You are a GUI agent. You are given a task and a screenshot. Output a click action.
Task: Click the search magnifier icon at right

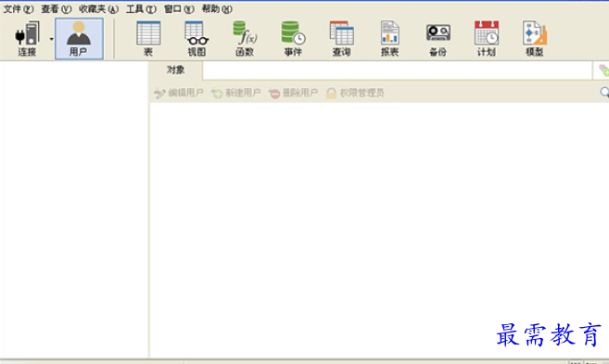click(x=604, y=93)
